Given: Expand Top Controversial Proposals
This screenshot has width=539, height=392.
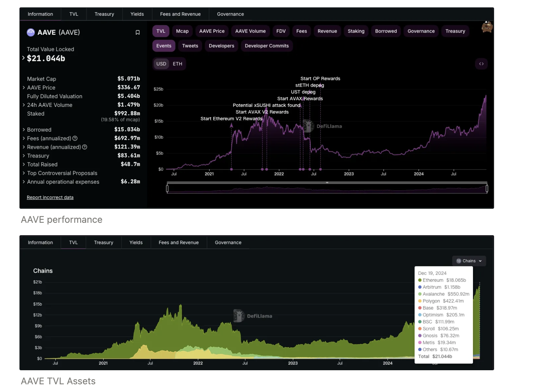Looking at the screenshot, I should (24, 173).
